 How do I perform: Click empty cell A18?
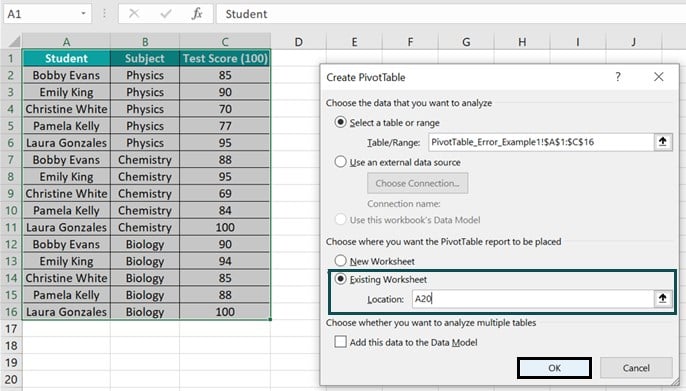[66, 346]
